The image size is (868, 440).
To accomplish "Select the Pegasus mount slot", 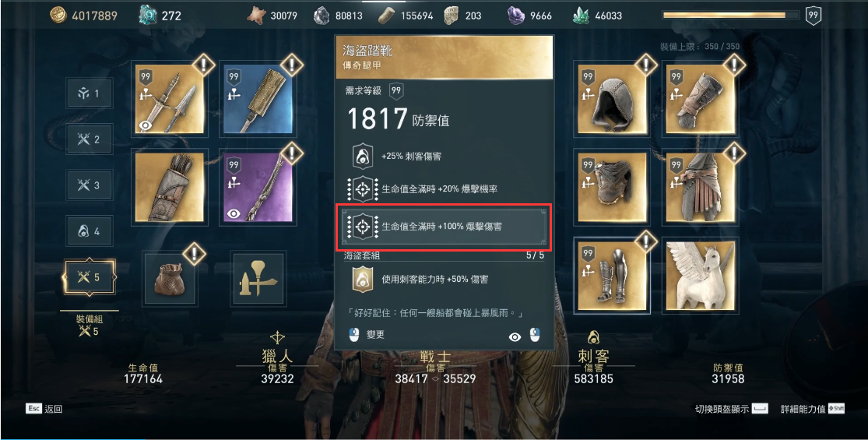I will [x=701, y=276].
